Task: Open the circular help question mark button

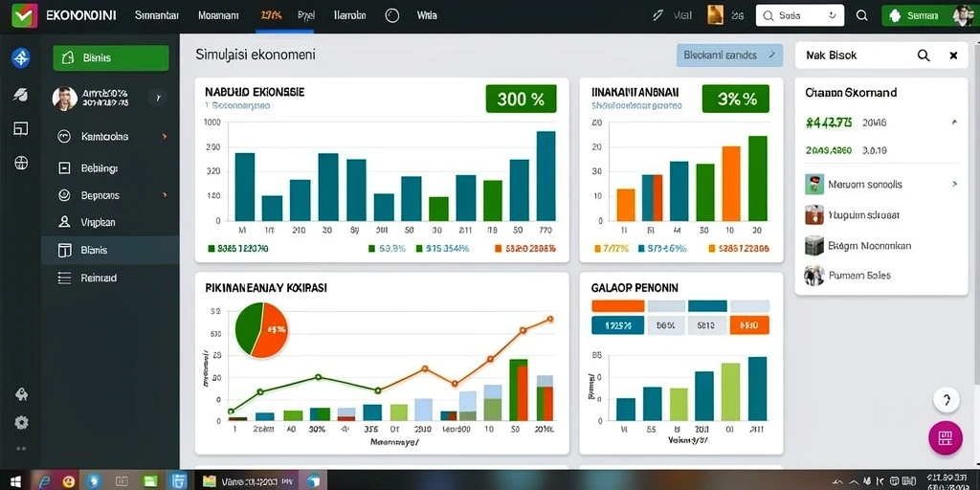Action: [x=947, y=400]
